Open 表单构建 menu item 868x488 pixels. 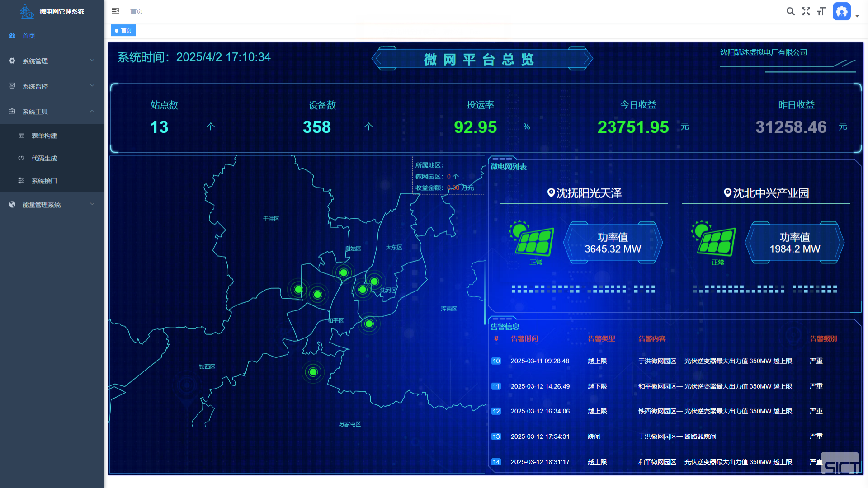click(44, 136)
